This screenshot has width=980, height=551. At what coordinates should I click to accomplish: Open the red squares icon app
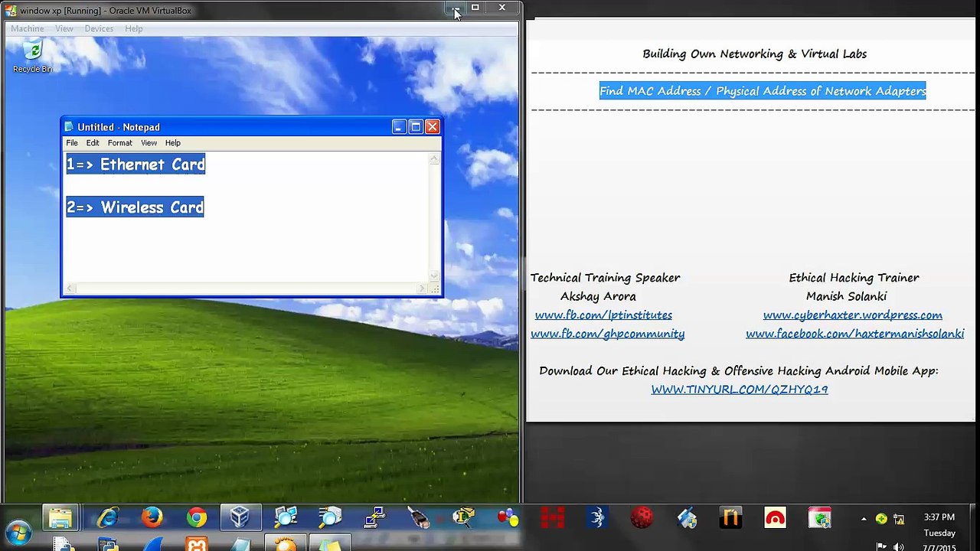pos(553,518)
